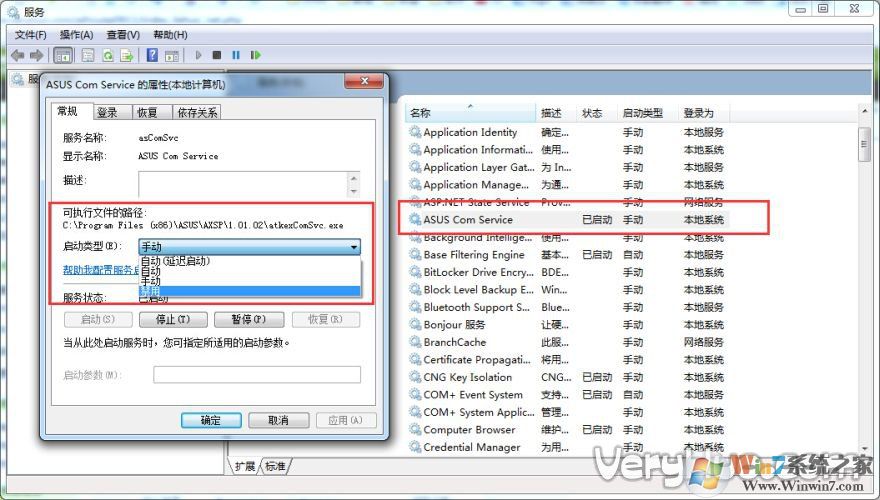The width and height of the screenshot is (880, 500).
Task: Click the gear icon beside Credential Manager
Action: (x=415, y=447)
